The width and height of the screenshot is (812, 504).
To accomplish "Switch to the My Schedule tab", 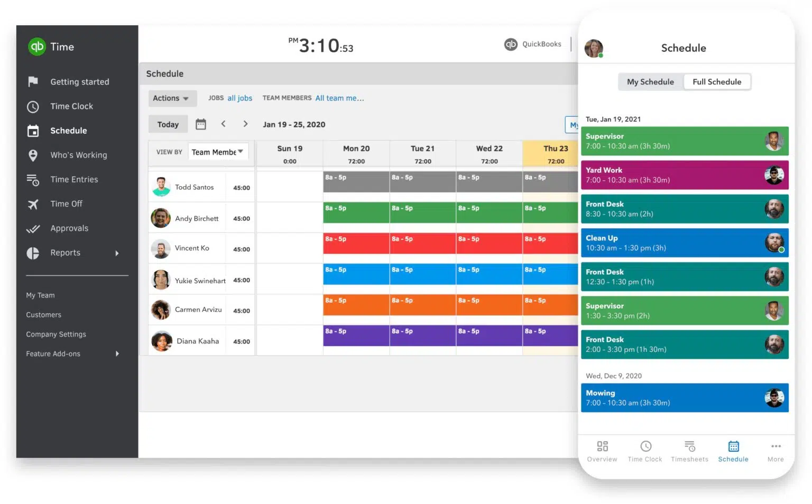I will (650, 81).
